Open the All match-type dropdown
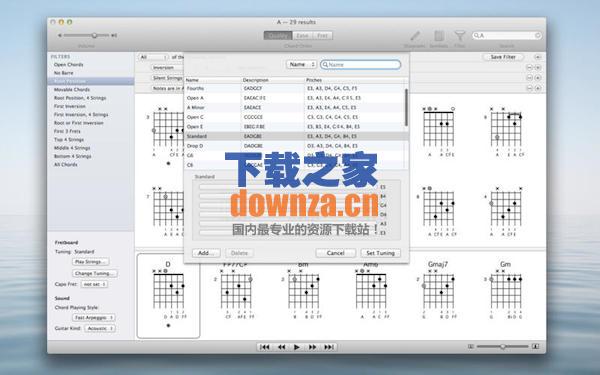The image size is (600, 375). click(x=153, y=57)
